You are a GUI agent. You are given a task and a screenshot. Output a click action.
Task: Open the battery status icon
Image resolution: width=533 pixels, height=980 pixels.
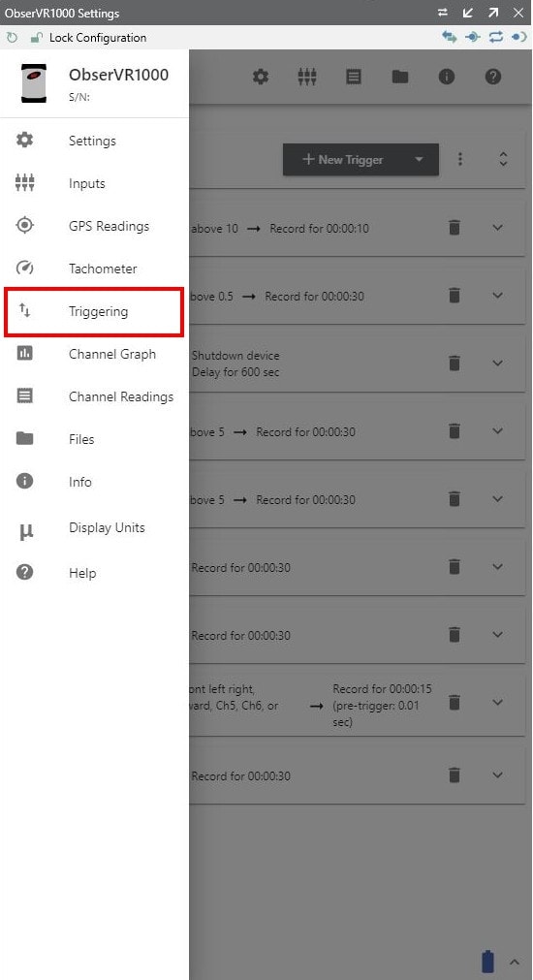tap(488, 962)
